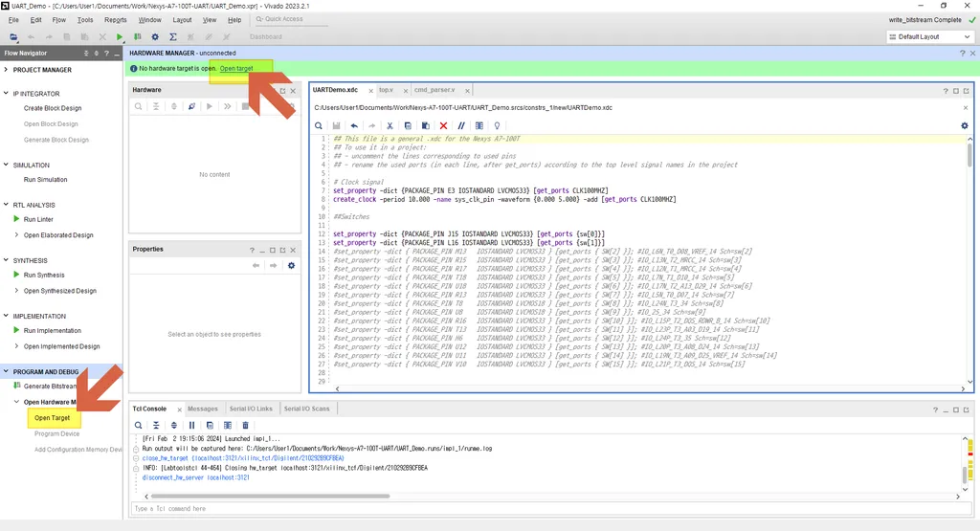Click the trash icon to clear the Tcl Console
This screenshot has height=531, width=980.
(x=246, y=426)
